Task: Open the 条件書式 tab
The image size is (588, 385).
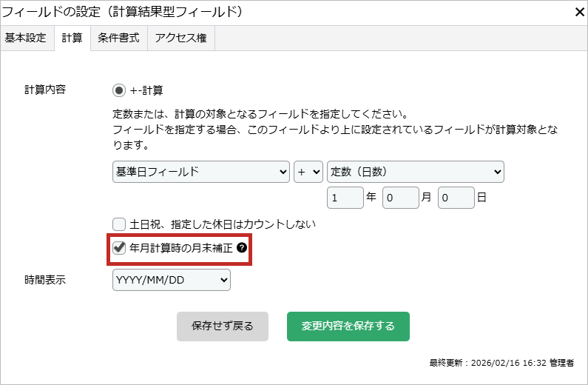Action: coord(118,38)
